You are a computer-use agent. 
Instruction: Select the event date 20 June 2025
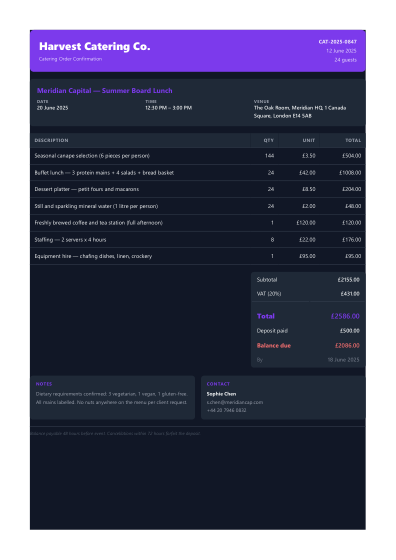tap(52, 108)
